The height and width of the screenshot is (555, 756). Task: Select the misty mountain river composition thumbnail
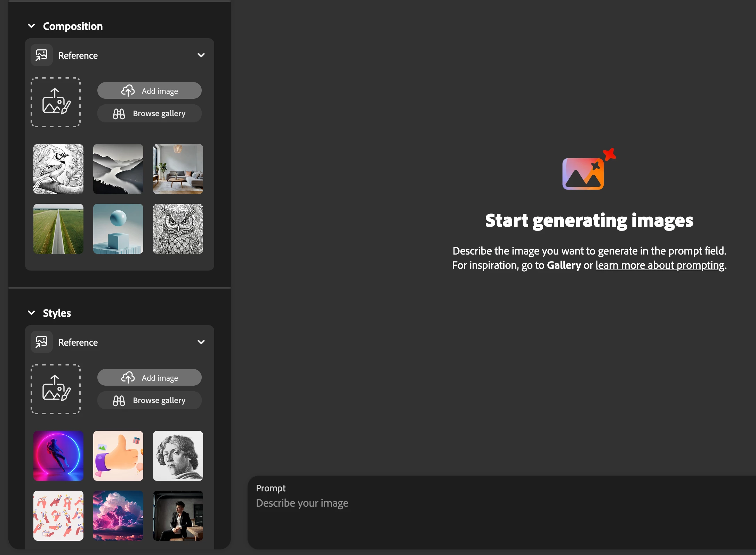[x=118, y=169]
